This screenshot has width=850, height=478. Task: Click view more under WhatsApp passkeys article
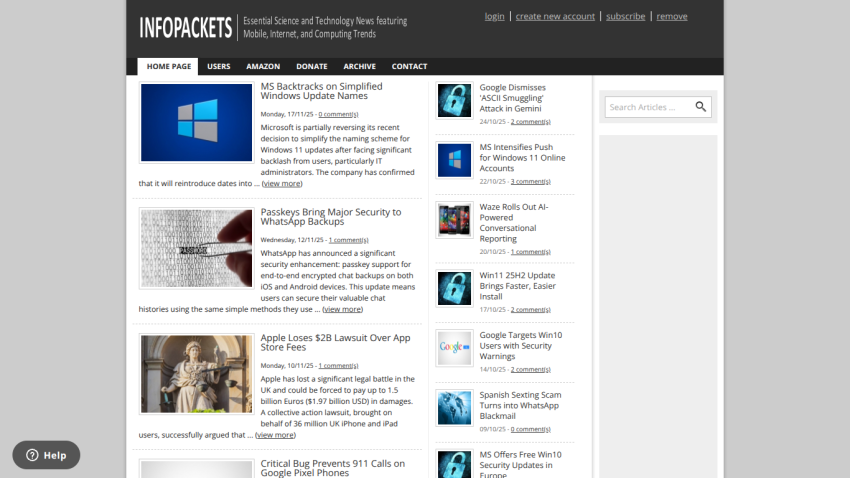[x=343, y=309]
